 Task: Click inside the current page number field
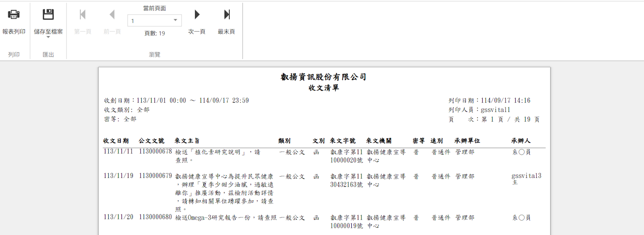click(x=149, y=21)
